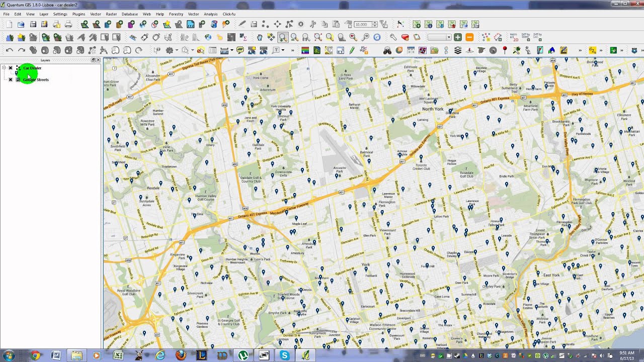Image resolution: width=644 pixels, height=362 pixels.
Task: Open the Print icon in the toolbar
Action: coord(68,24)
